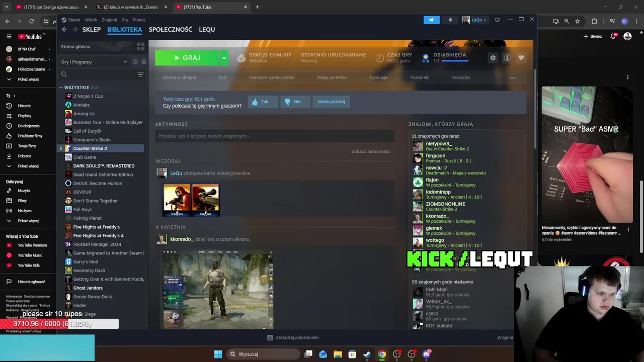Expand the green play options arrow
This screenshot has height=362, width=644.
224,58
